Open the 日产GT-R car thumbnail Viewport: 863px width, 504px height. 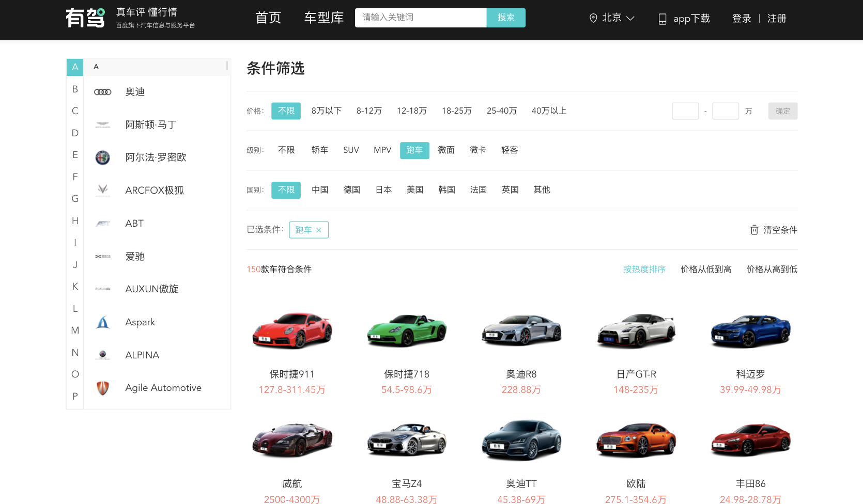click(x=636, y=330)
